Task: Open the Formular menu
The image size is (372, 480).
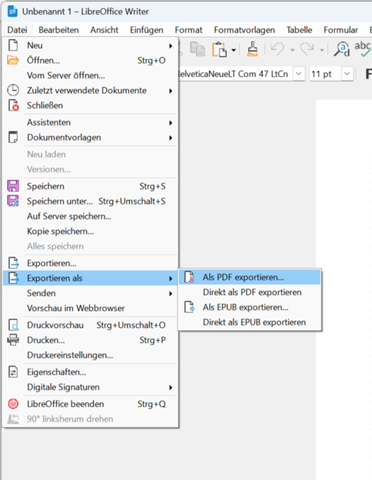Action: pyautogui.click(x=340, y=30)
